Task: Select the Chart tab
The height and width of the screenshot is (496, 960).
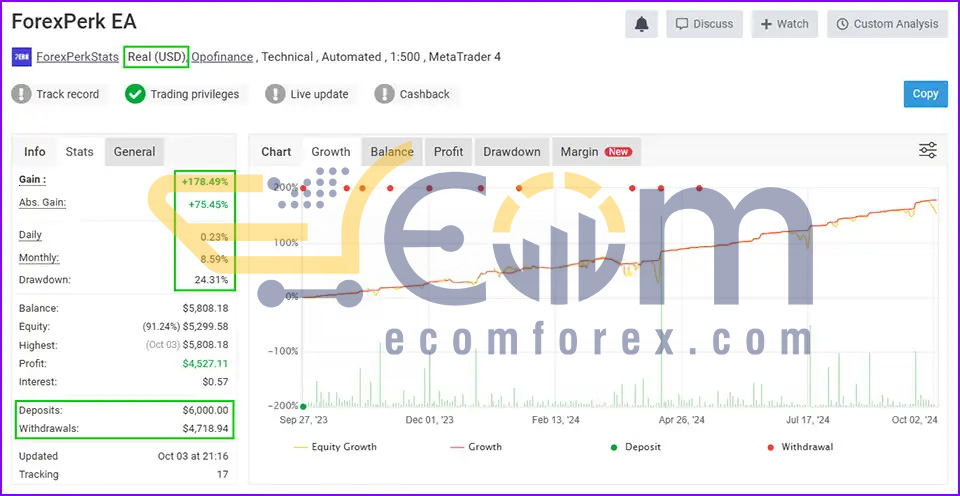Action: coord(276,152)
